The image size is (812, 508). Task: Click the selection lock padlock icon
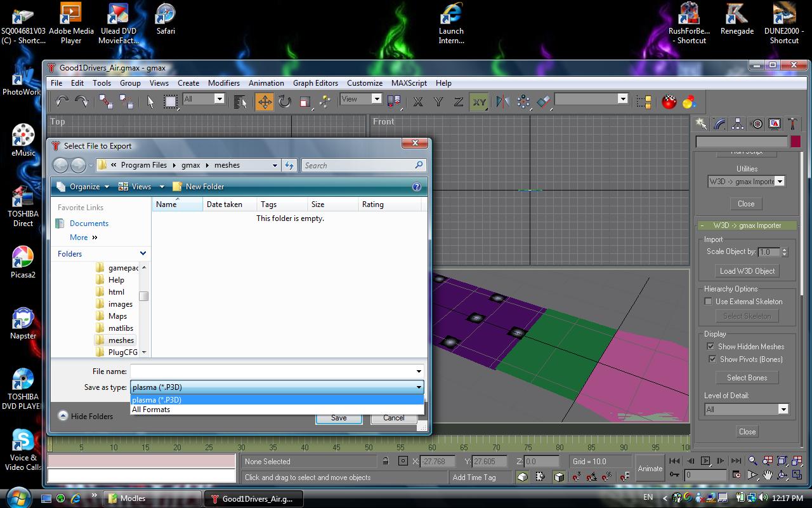click(x=385, y=462)
